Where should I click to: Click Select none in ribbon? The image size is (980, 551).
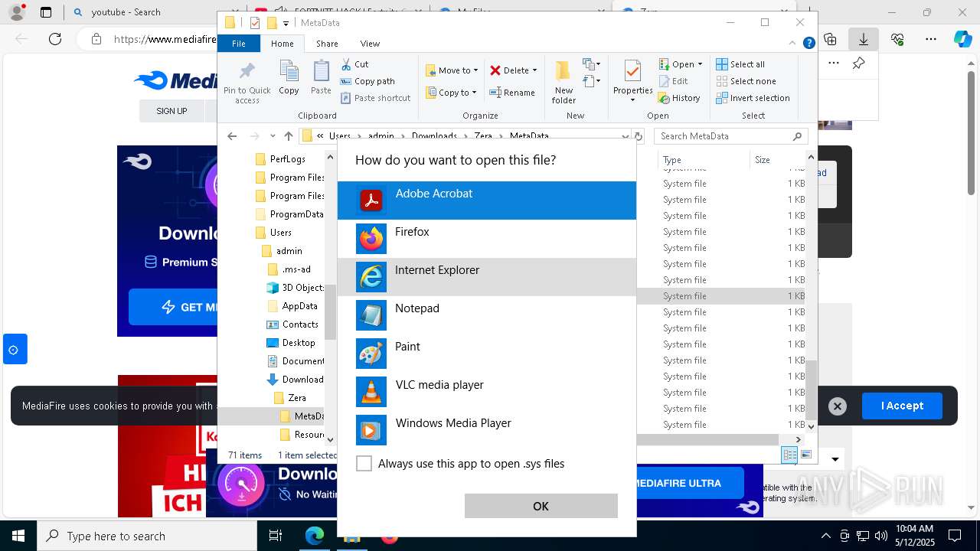click(746, 81)
